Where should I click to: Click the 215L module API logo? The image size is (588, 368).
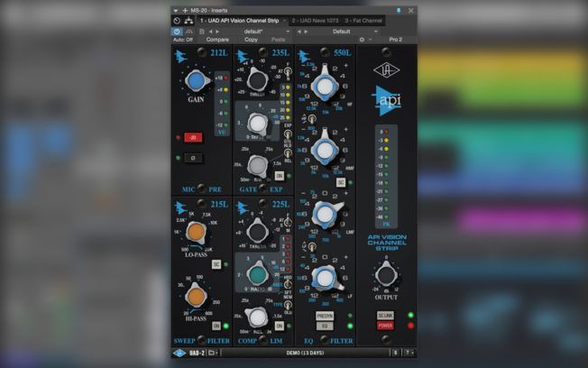(181, 207)
